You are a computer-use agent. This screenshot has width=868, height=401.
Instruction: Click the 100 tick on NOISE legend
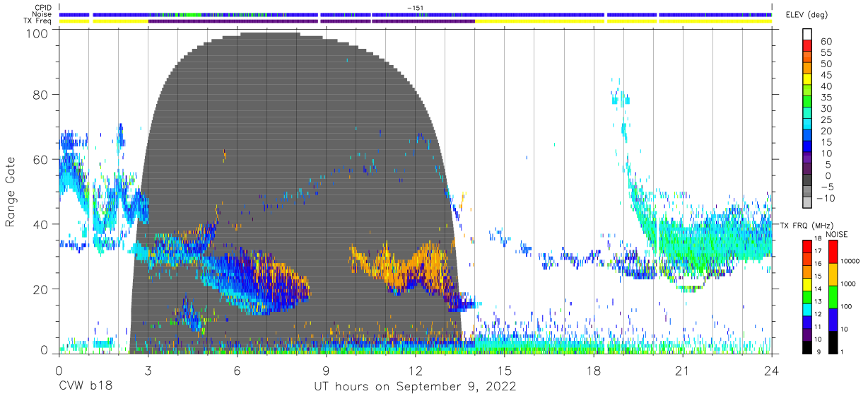coord(847,306)
